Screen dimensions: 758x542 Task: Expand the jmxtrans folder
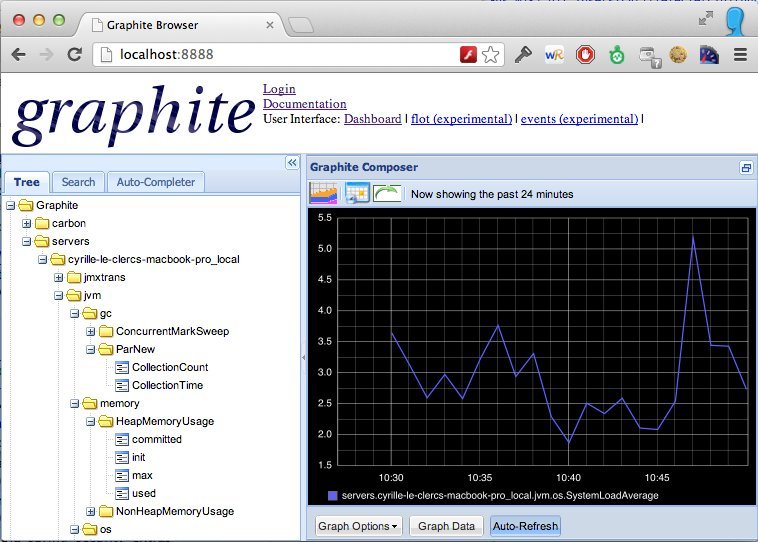point(58,278)
